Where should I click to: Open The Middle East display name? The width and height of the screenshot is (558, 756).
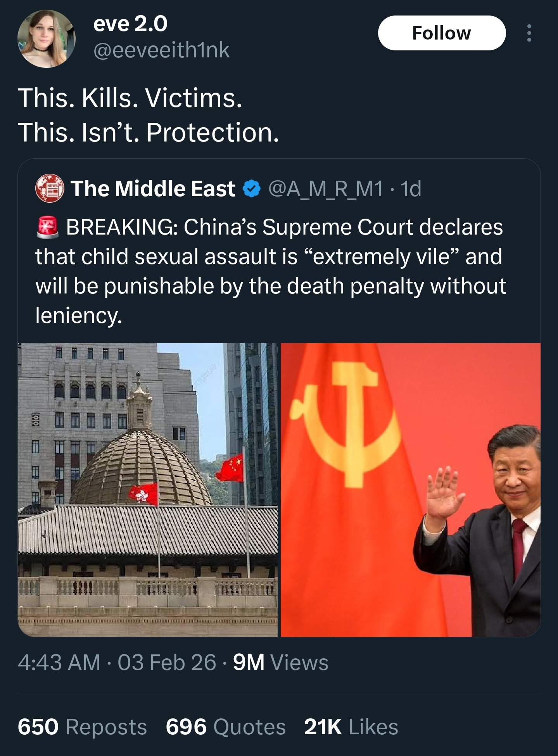coord(153,188)
